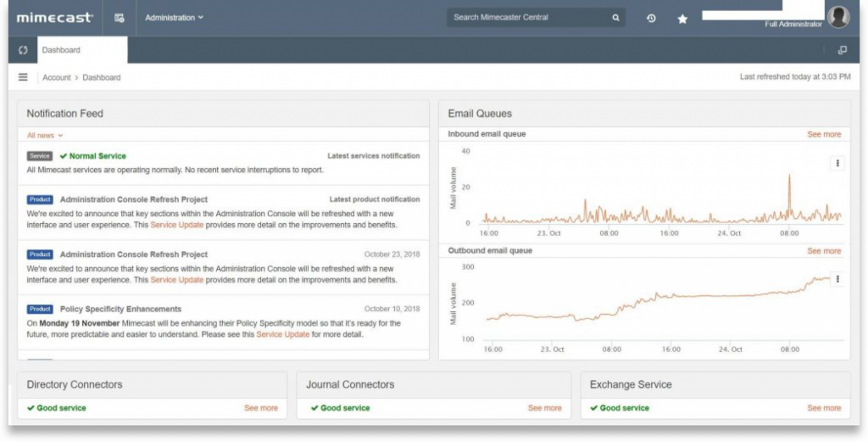Open favorites star icon
The width and height of the screenshot is (868, 442).
[x=682, y=19]
